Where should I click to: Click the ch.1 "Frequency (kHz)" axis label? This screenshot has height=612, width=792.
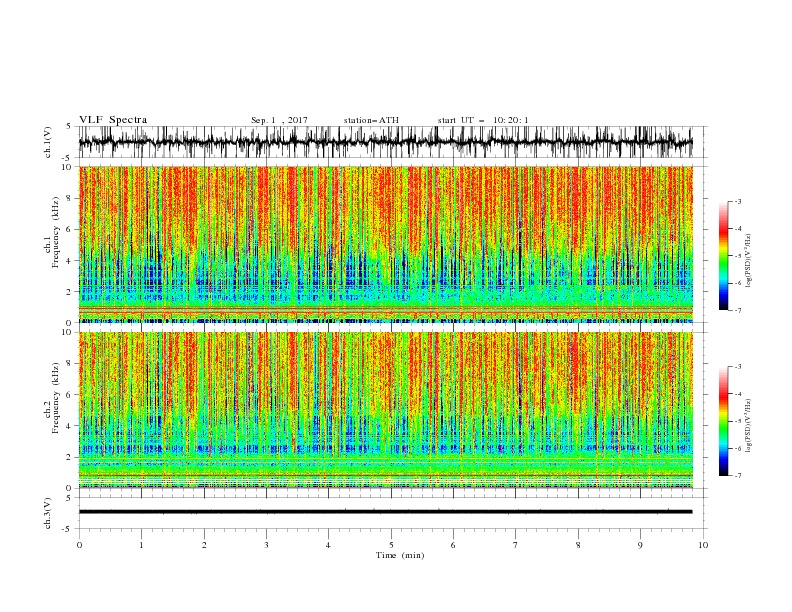pyautogui.click(x=56, y=230)
